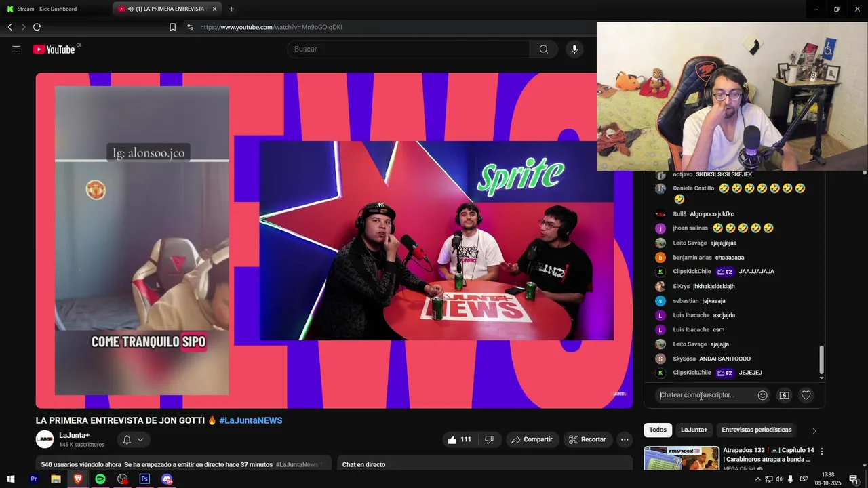Open the Atrapados 133 Capitulo 14 title

(x=769, y=455)
